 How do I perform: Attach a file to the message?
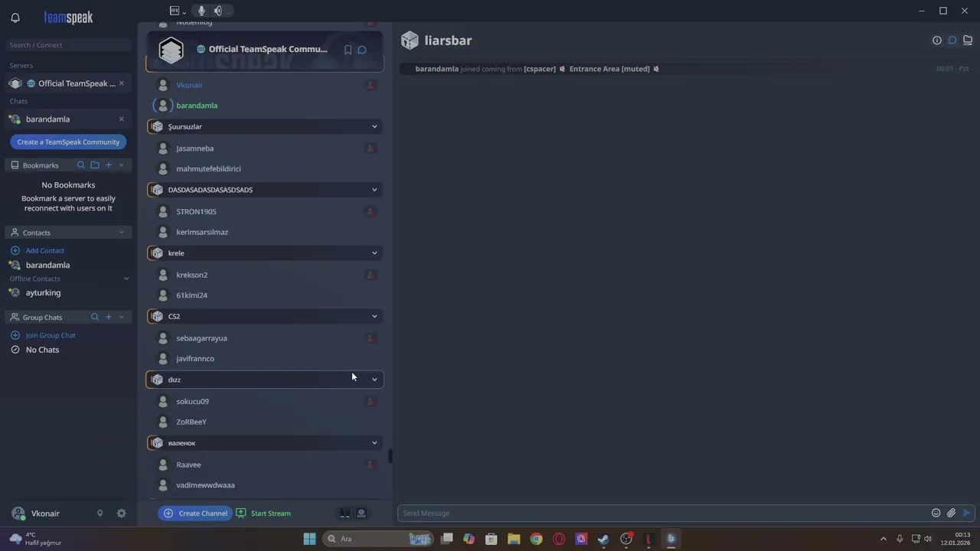click(951, 514)
